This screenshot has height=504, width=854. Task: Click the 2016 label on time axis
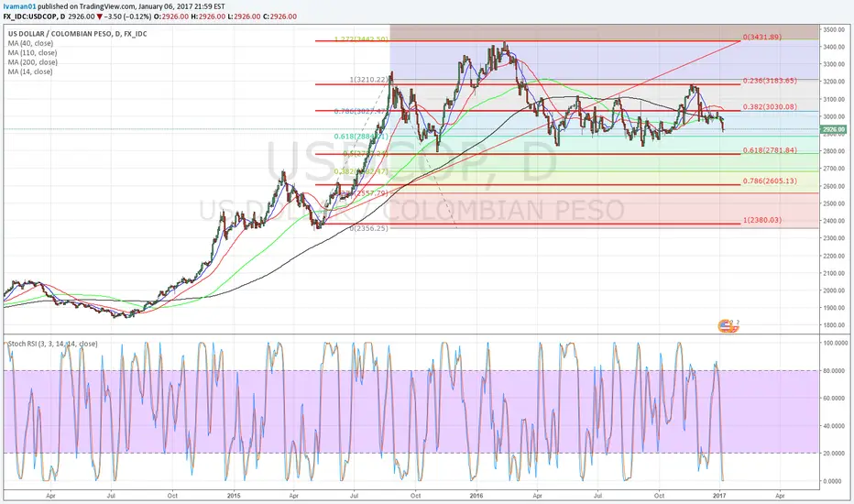coord(476,496)
